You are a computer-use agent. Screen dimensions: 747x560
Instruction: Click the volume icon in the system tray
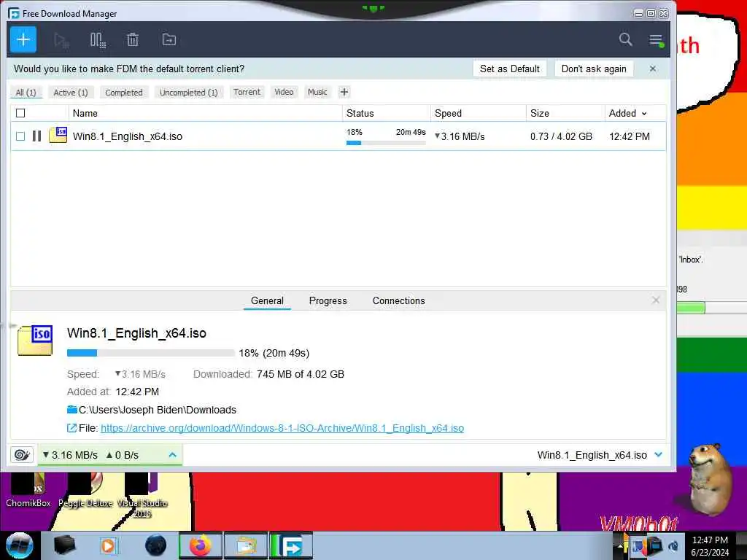pos(673,546)
